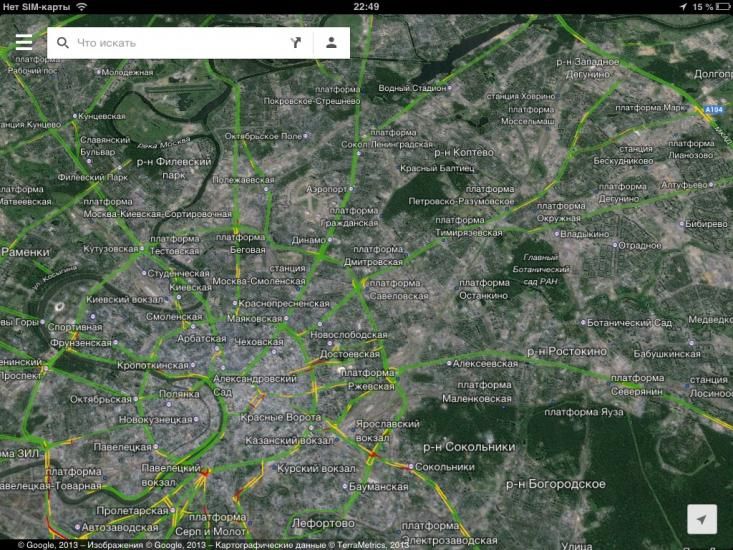The image size is (733, 550).
Task: Tap the 'Бибирево' station label
Action: coord(706,224)
